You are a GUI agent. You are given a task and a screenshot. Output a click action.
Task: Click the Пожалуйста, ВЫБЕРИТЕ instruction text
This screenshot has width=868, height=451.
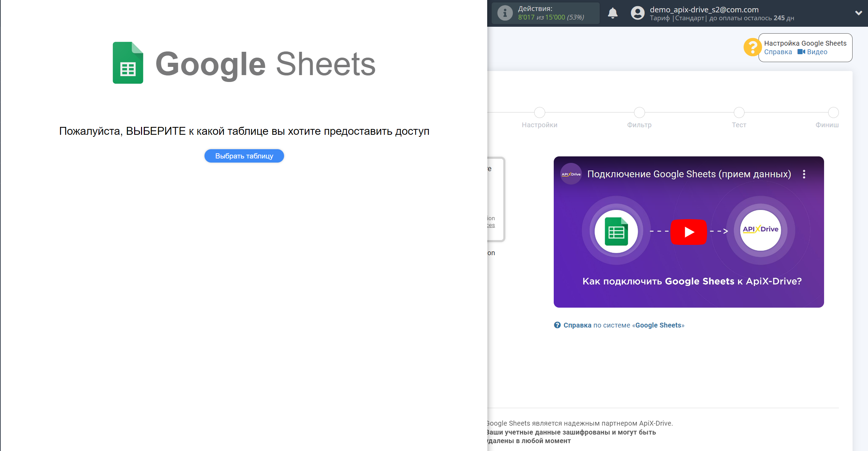pyautogui.click(x=244, y=131)
